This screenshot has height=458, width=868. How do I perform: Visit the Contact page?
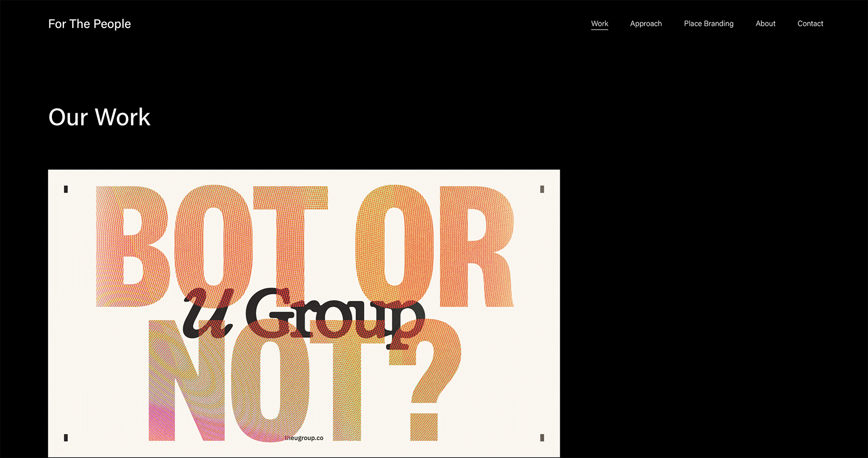click(x=810, y=23)
